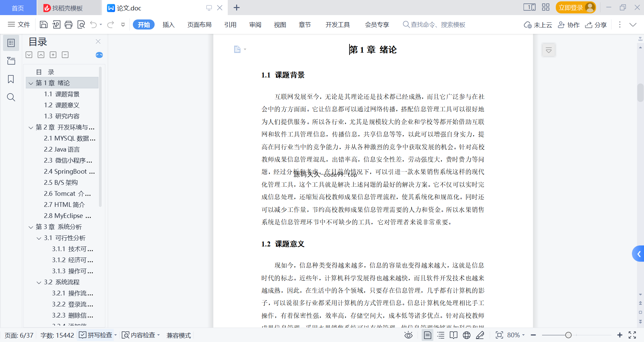Jump to 2.2 Java语言 in outline
This screenshot has height=342, width=644.
click(62, 149)
